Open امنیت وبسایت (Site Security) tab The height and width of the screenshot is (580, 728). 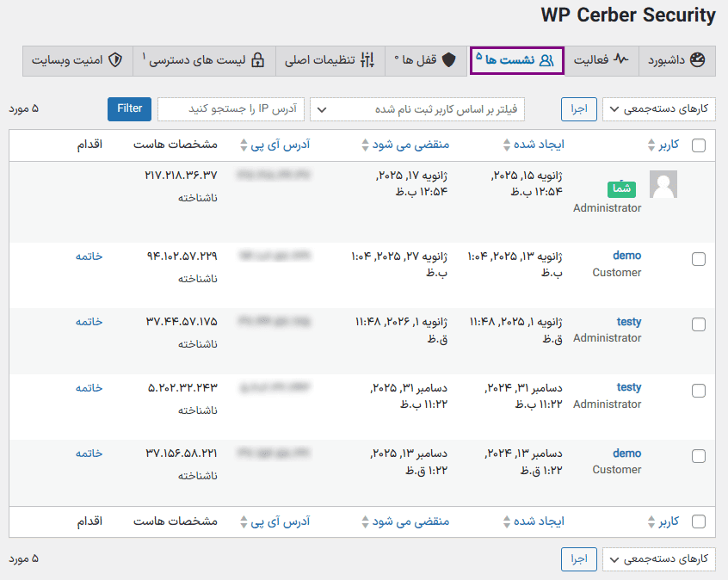point(77,60)
